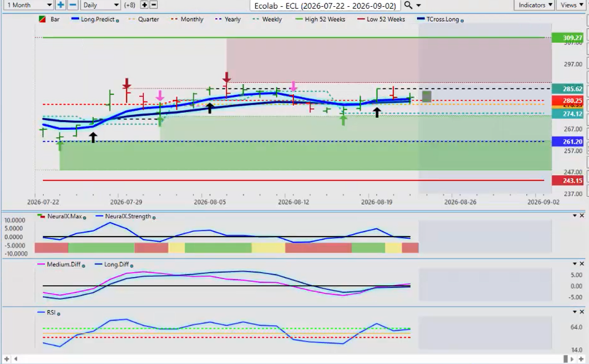Toggle the Low 52 Weeks legend entry
Image resolution: width=589 pixels, height=364 pixels.
pos(381,19)
